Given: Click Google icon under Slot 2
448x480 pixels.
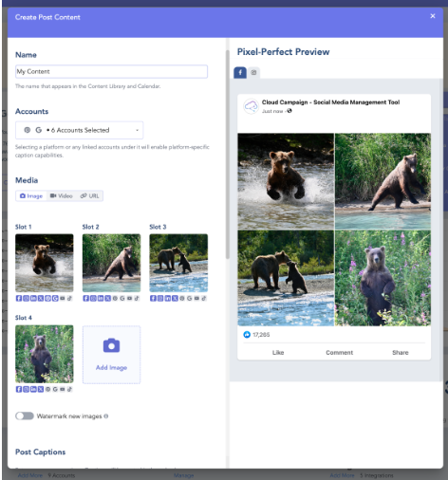Looking at the screenshot, I should coord(122,298).
